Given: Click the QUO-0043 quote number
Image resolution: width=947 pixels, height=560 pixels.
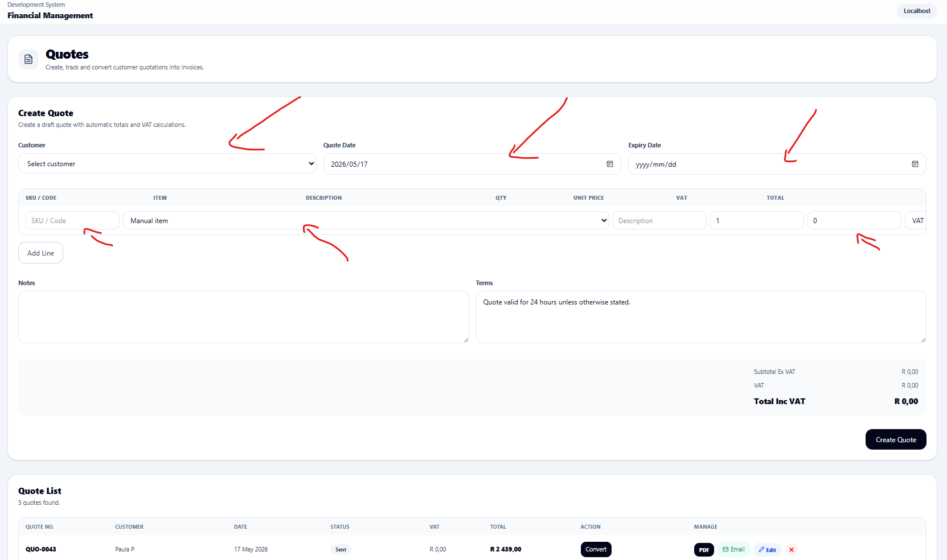Looking at the screenshot, I should 41,549.
